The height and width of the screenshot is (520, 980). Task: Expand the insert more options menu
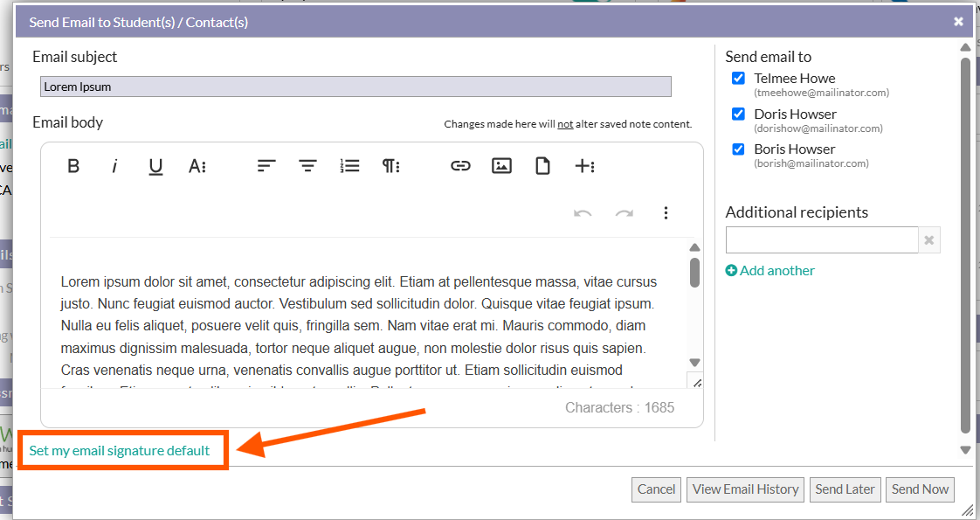(584, 166)
